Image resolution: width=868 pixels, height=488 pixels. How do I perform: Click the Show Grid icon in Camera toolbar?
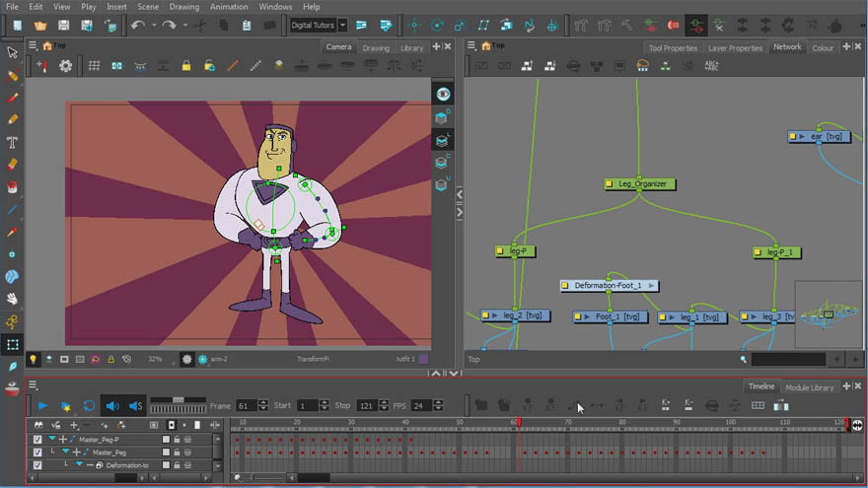click(x=94, y=66)
